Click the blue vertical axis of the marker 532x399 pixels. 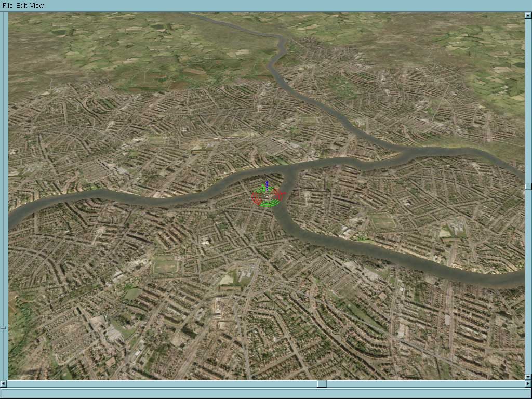pyautogui.click(x=267, y=186)
